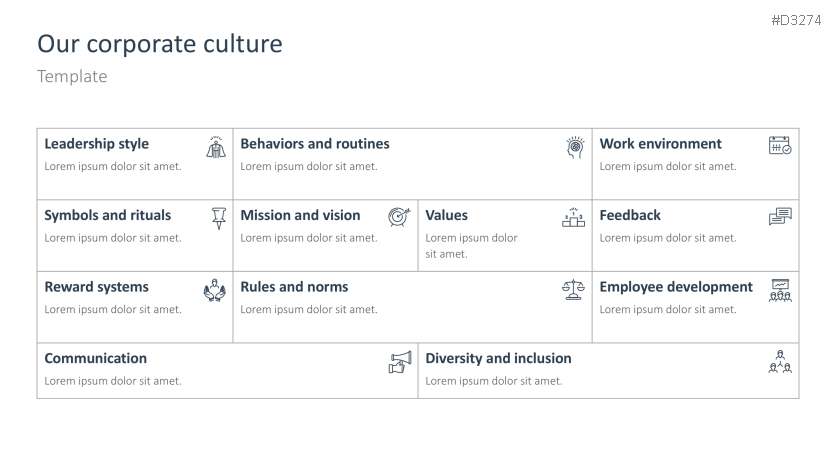
Task: Select the 'Communication' heading text
Action: (95, 358)
